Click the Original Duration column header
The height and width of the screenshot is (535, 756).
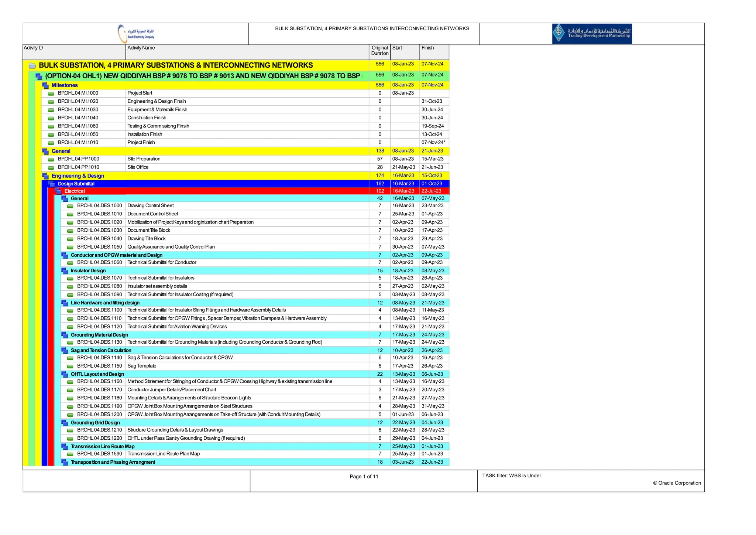(379, 51)
